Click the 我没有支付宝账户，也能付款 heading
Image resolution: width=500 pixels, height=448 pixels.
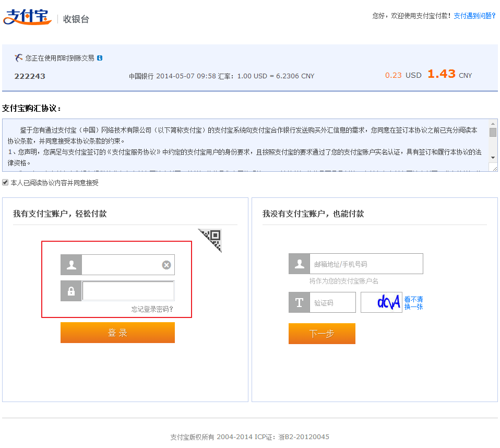313,214
